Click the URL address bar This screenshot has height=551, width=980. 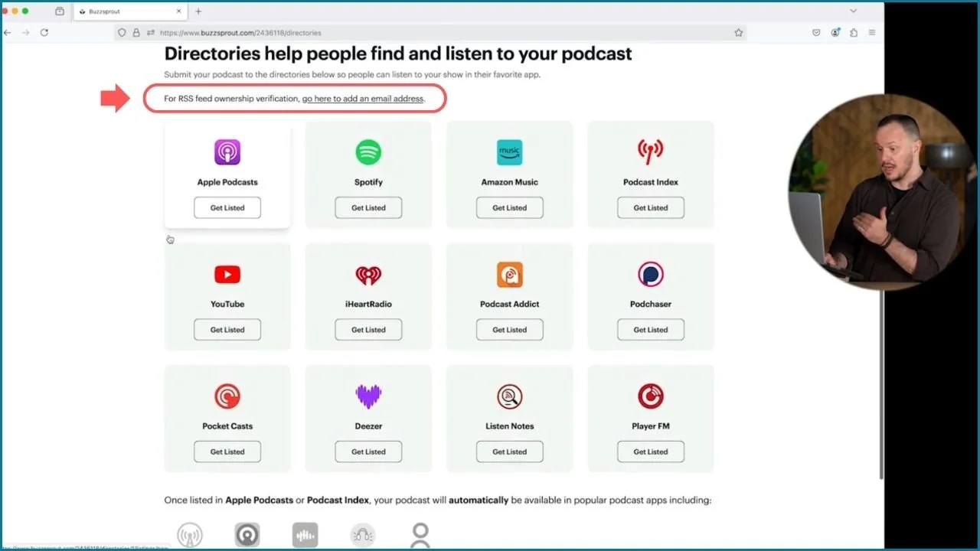click(x=429, y=33)
